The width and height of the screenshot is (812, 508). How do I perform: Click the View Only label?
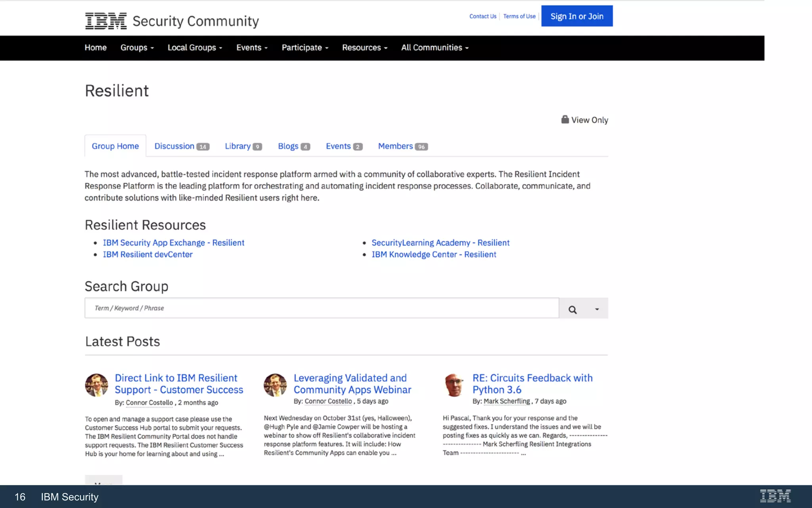pos(590,120)
